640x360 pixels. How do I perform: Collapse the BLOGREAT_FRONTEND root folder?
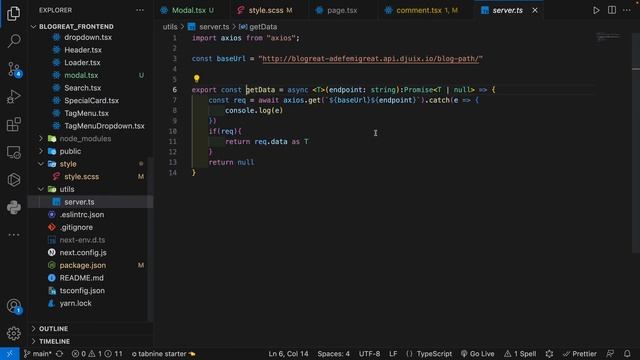tap(76, 27)
